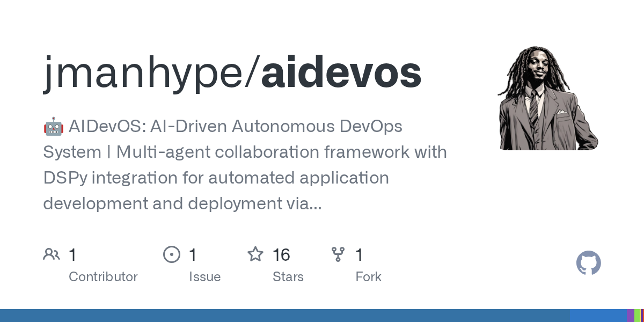Click the "Fork" label

pos(369,277)
